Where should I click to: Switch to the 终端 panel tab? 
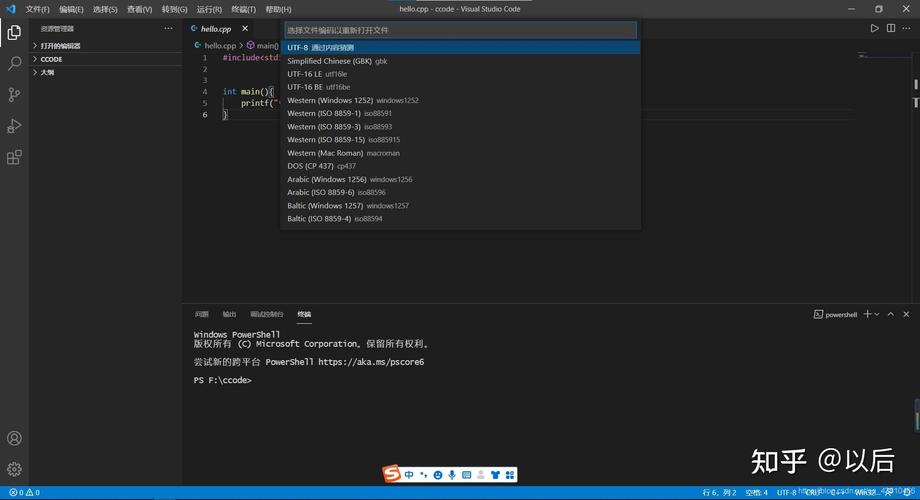(304, 314)
